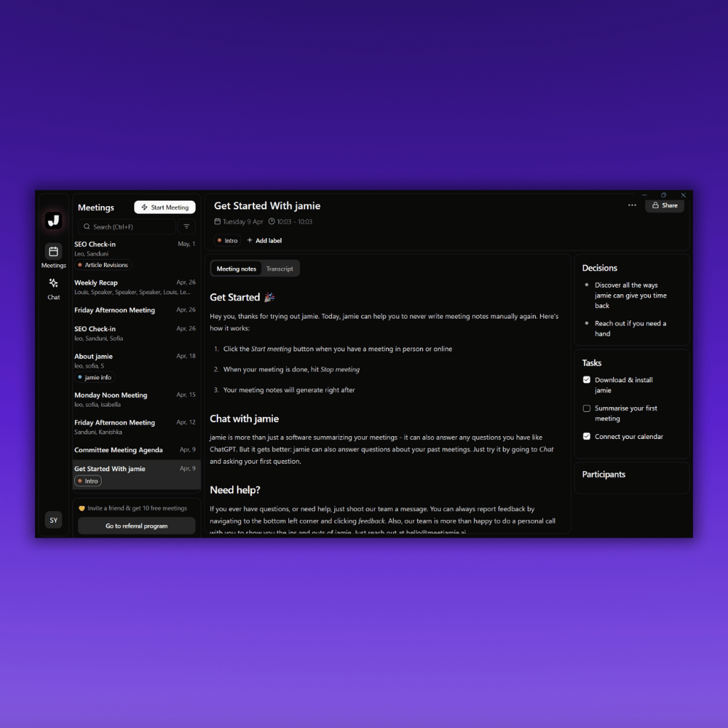Click the calendar icon beside Tuesday 9 Apr
The height and width of the screenshot is (728, 728).
pyautogui.click(x=217, y=221)
